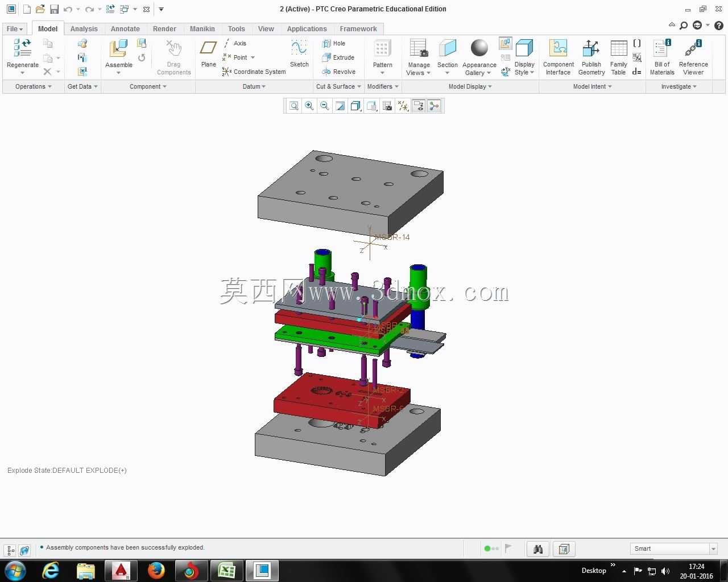Expand the Investigate group
The image size is (728, 582).
[x=679, y=86]
